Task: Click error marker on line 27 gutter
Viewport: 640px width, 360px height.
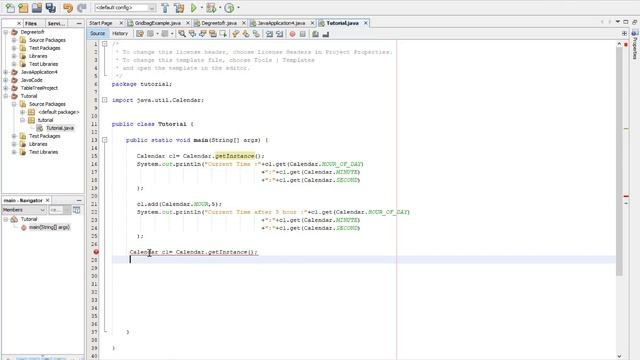Action: 96,252
